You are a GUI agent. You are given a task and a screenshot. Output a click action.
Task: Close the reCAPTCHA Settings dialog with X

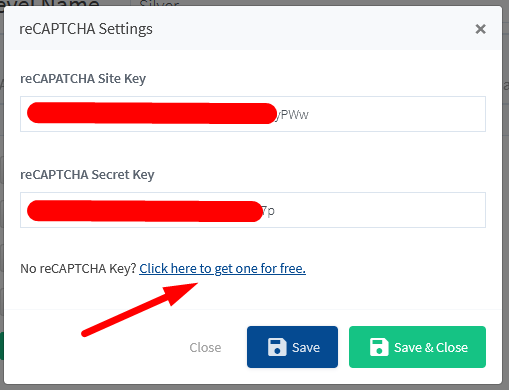pyautogui.click(x=480, y=29)
